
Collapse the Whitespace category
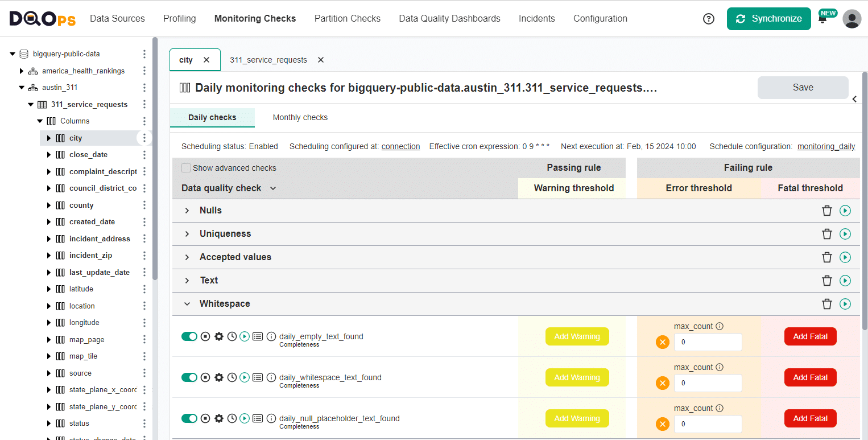187,304
